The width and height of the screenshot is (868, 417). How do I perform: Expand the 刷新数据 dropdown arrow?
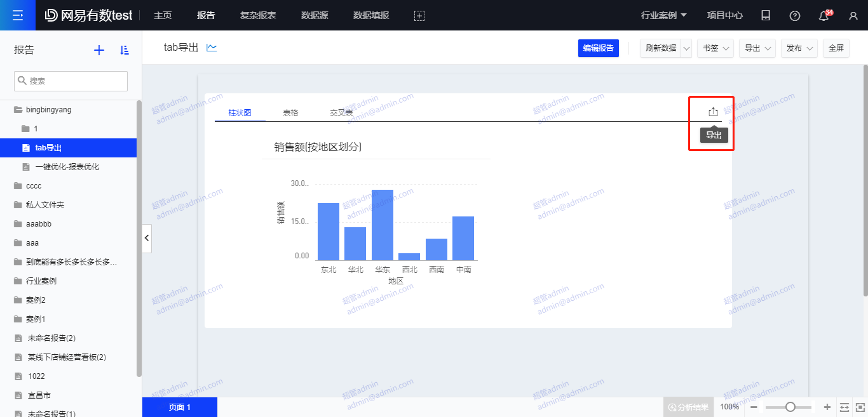tap(686, 48)
